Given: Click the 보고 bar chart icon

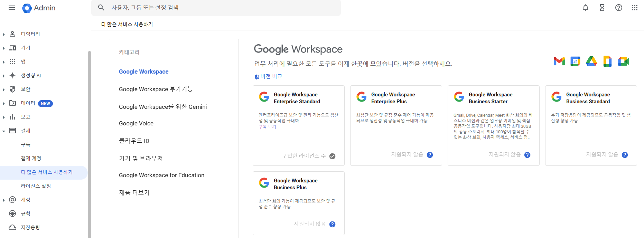Looking at the screenshot, I should point(12,117).
